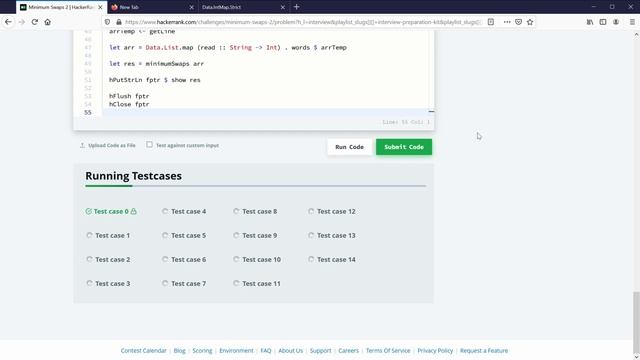Click the scrollbar up arrow
Viewport: 640px width, 360px height.
point(636,35)
